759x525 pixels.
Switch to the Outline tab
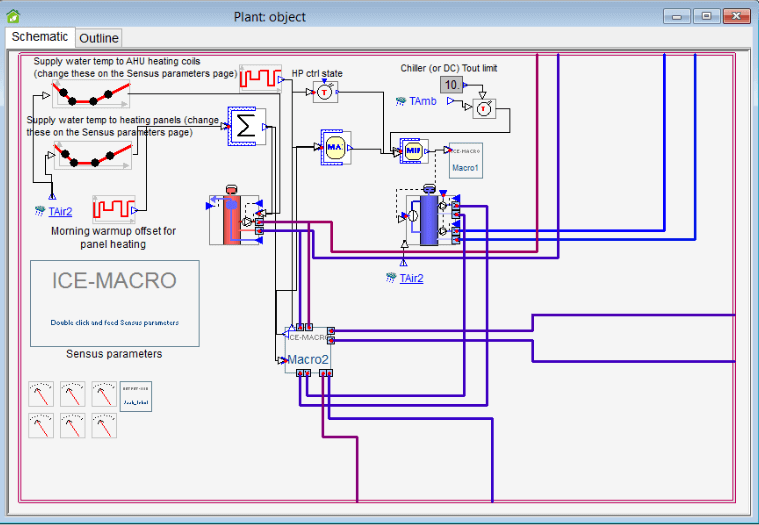[99, 38]
